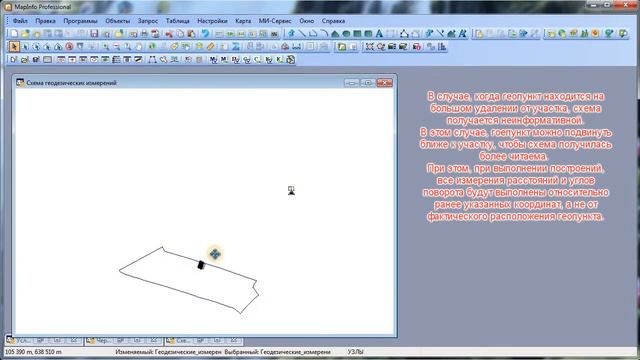The width and height of the screenshot is (640, 360).
Task: Click the blue Undo arrow icon
Action: click(205, 34)
